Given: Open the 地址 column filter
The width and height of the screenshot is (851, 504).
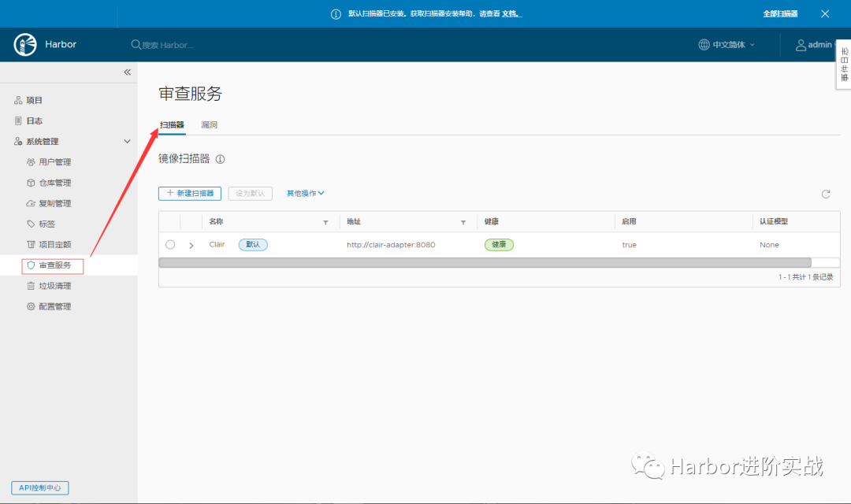Looking at the screenshot, I should click(463, 222).
